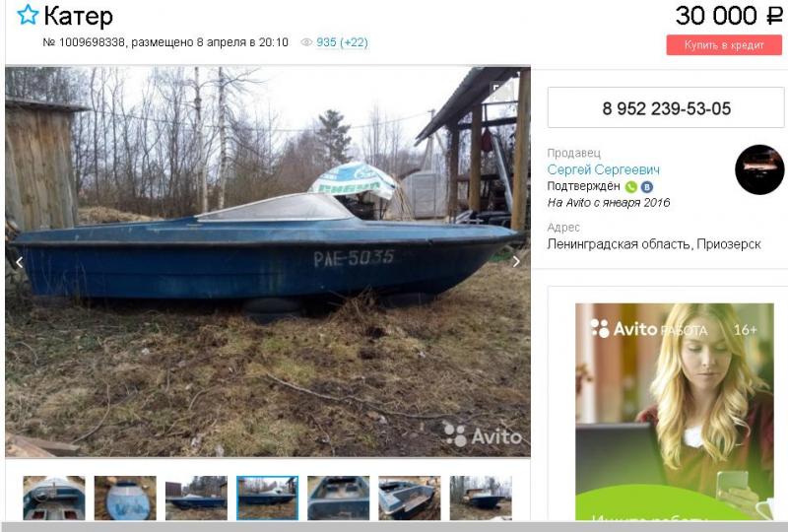The image size is (788, 532).
Task: Select sixth thumbnail of boat seats
Action: tap(410, 498)
